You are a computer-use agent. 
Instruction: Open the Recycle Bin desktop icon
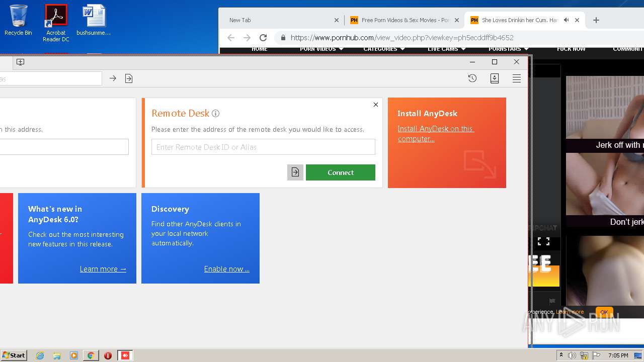(x=18, y=20)
